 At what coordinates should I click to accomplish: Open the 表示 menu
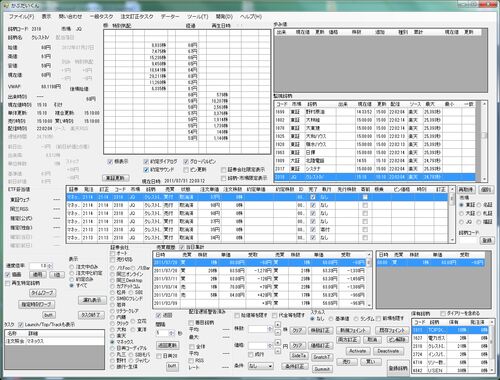pyautogui.click(x=46, y=16)
